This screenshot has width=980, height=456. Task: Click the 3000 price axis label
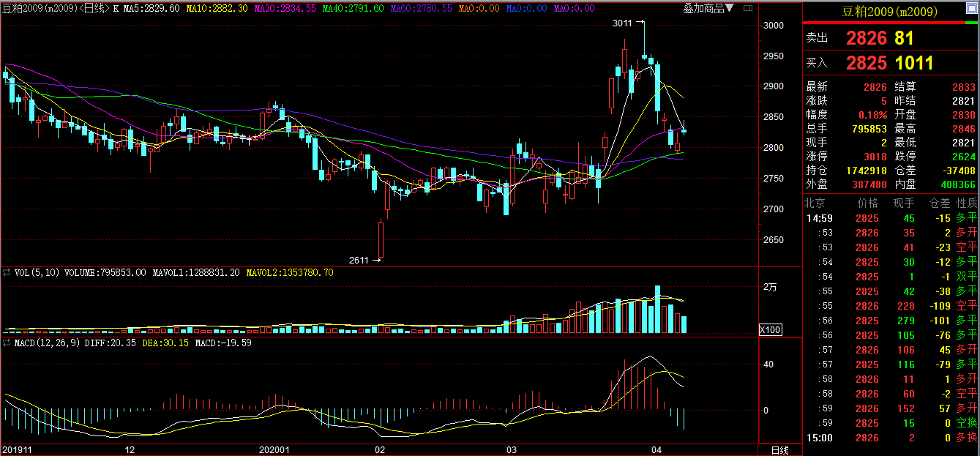pyautogui.click(x=774, y=25)
